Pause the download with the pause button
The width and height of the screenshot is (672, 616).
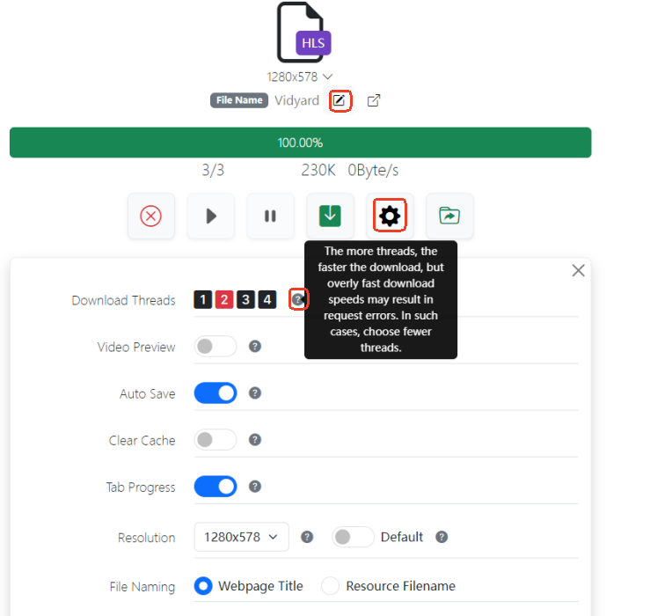[x=270, y=216]
